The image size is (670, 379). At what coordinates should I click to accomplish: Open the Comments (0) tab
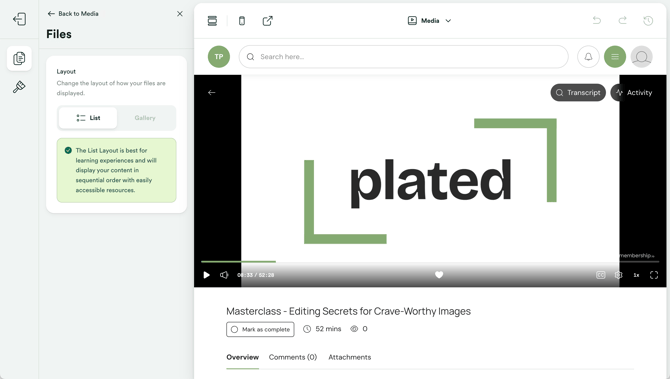293,357
